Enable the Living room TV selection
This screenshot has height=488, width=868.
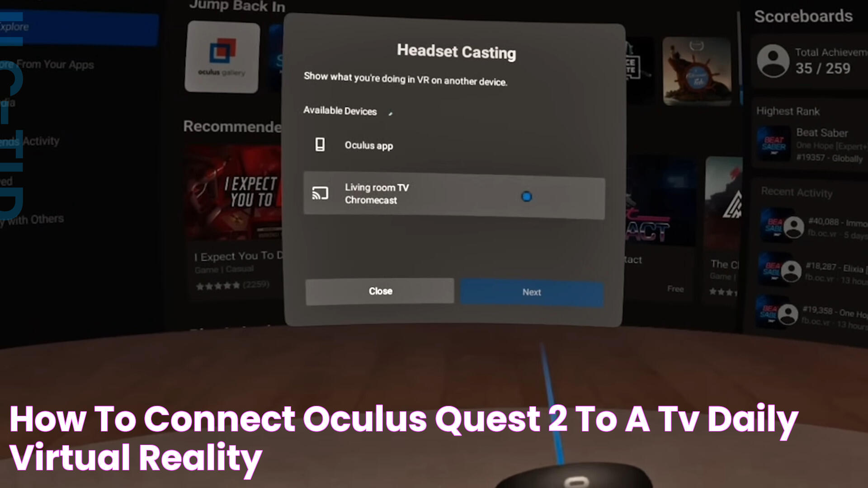point(525,197)
